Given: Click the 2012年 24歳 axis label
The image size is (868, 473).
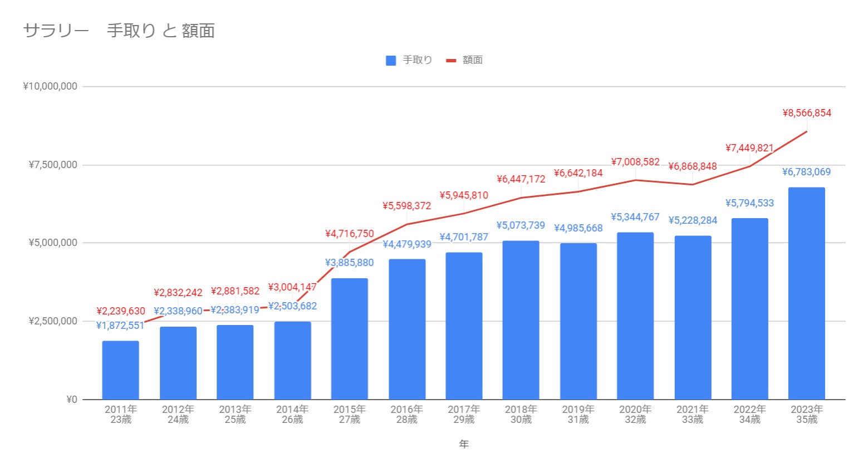Looking at the screenshot, I should point(178,415).
